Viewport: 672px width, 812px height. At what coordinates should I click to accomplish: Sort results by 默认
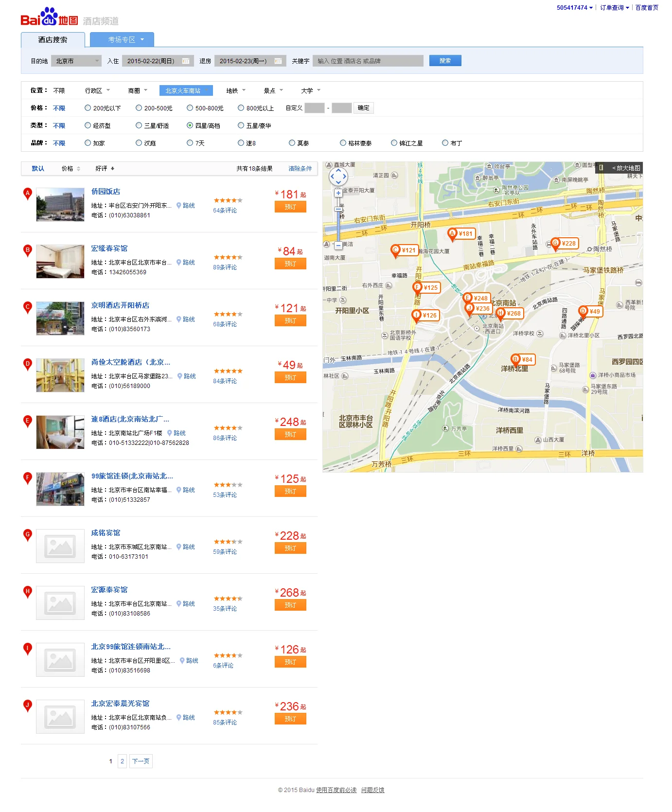[x=38, y=169]
